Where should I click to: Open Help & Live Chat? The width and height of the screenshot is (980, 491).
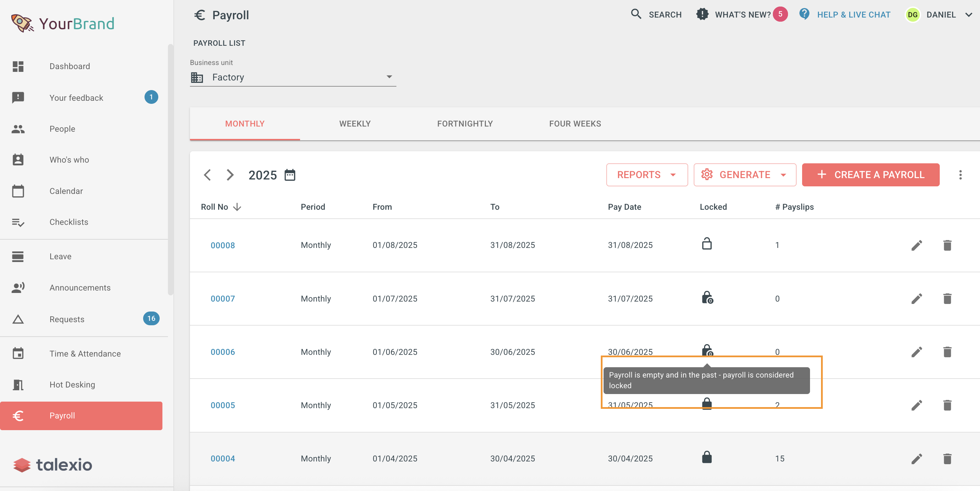pos(844,14)
